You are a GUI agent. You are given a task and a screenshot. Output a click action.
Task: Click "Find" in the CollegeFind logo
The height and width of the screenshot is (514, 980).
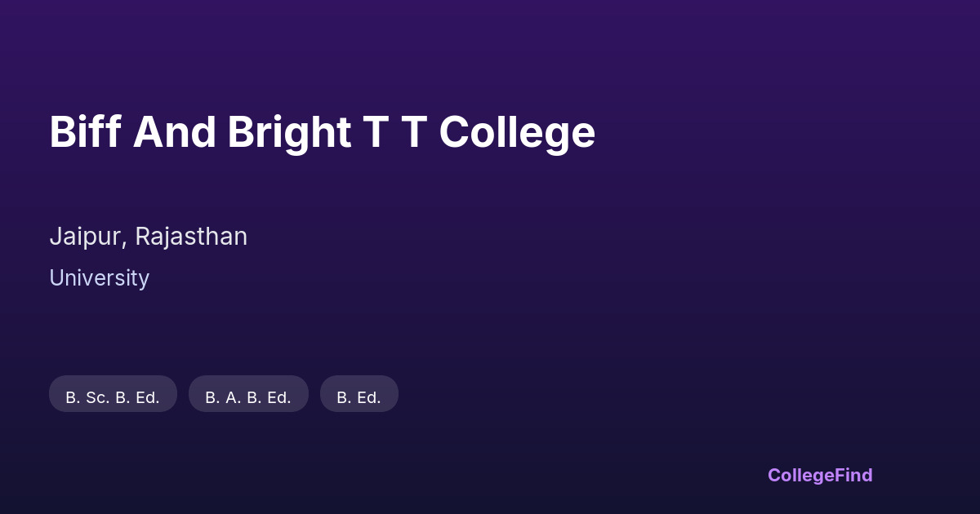click(x=853, y=475)
